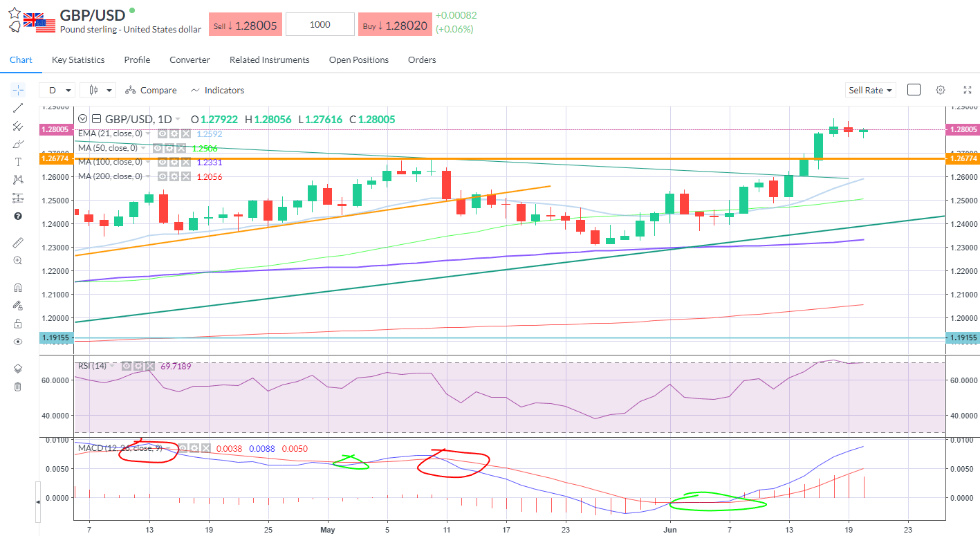Open the chart settings gear
This screenshot has width=980, height=536.
(941, 90)
